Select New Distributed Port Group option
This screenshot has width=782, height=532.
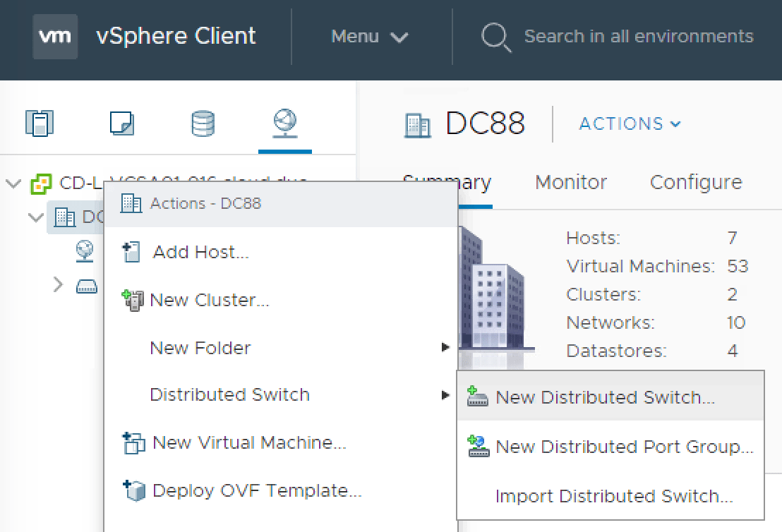coord(624,447)
